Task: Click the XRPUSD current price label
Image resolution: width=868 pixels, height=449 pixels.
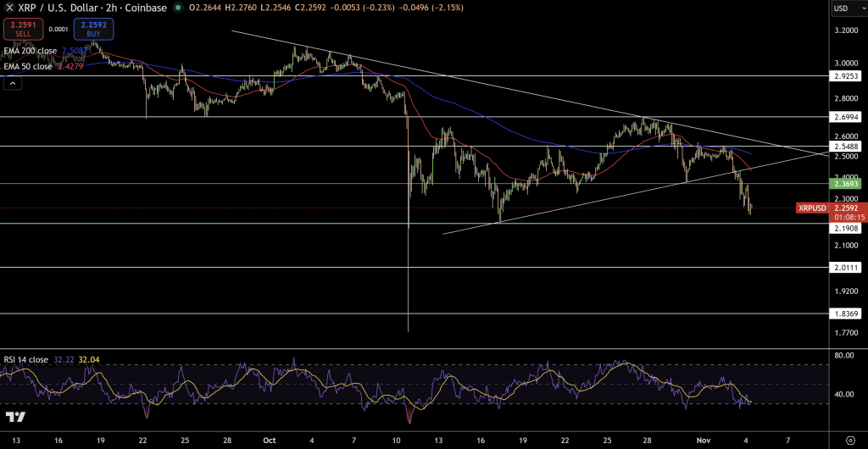Action: [x=812, y=208]
